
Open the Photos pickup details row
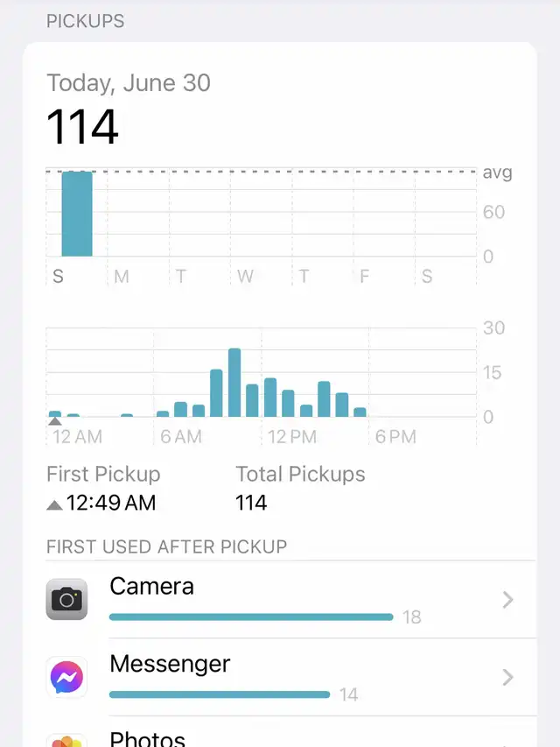(291, 732)
